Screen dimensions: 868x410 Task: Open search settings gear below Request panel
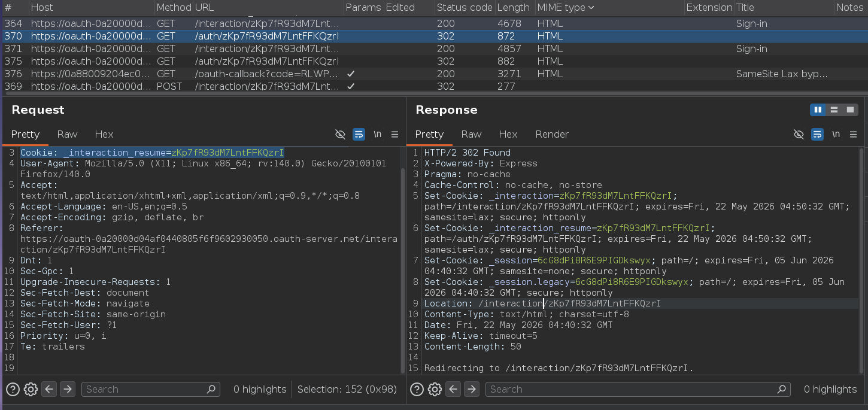pos(31,389)
